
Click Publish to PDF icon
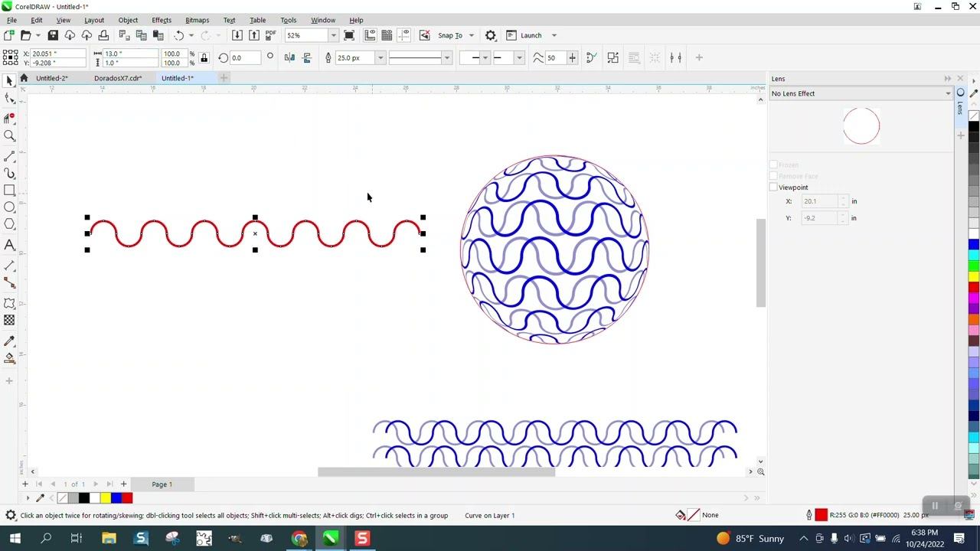tap(270, 35)
